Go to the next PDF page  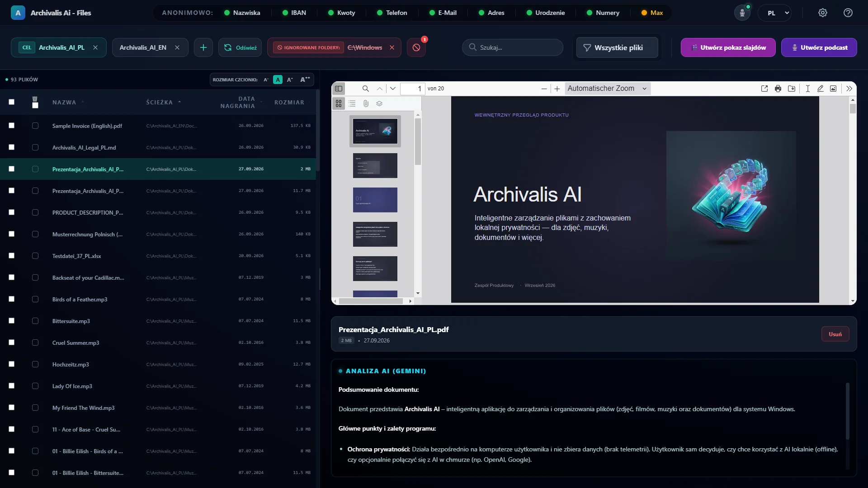393,89
